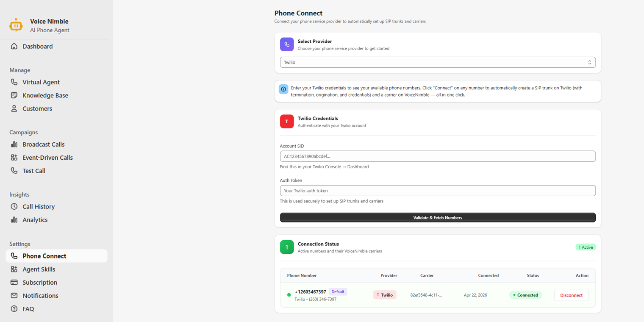Open Call History page
Viewport: 644px width, 322px height.
pos(56,207)
